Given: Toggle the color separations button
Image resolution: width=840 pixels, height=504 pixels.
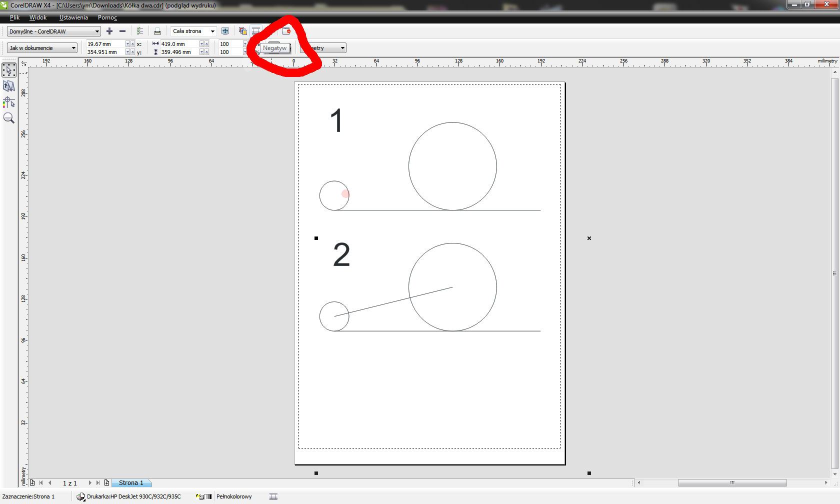Looking at the screenshot, I should tap(243, 31).
